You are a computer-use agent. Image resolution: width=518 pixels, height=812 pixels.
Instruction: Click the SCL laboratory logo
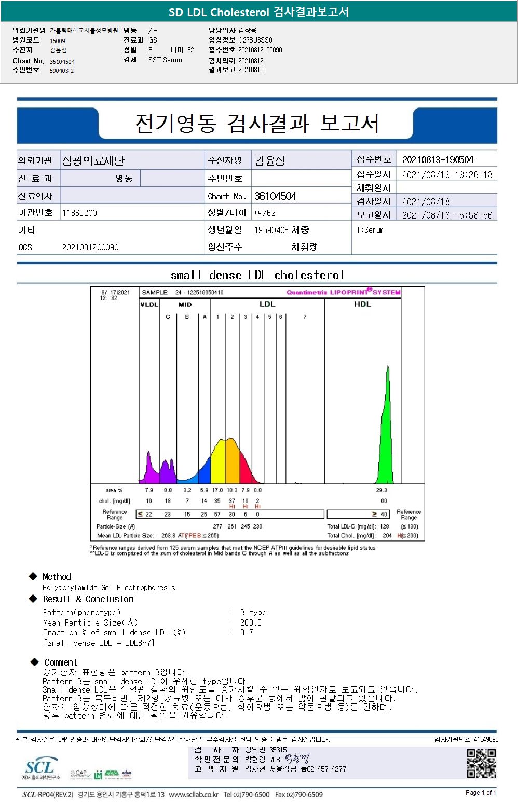pos(40,768)
